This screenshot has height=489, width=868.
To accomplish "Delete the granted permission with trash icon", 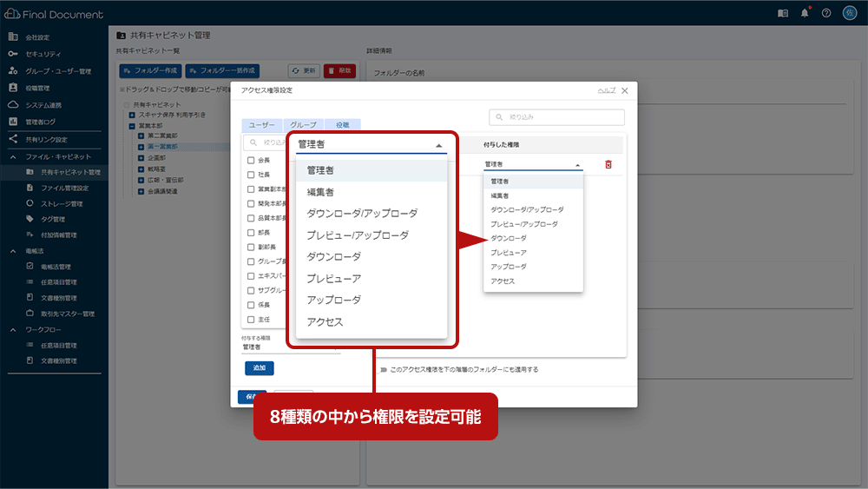I will point(608,164).
